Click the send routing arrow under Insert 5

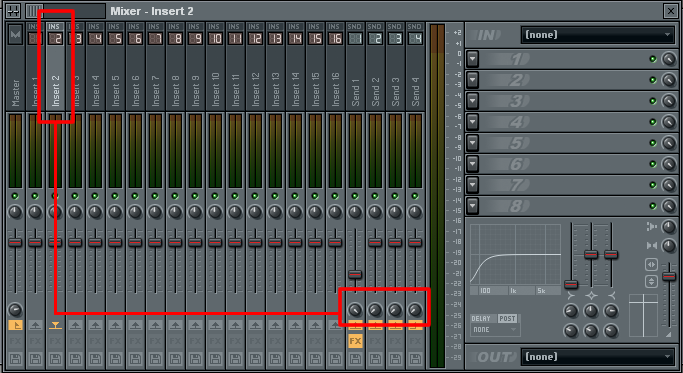[115, 325]
